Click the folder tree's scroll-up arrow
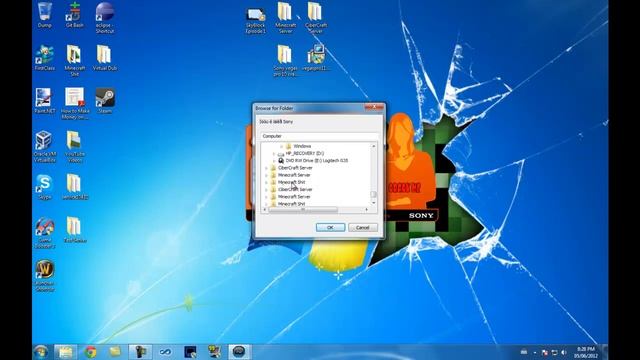 pos(373,146)
